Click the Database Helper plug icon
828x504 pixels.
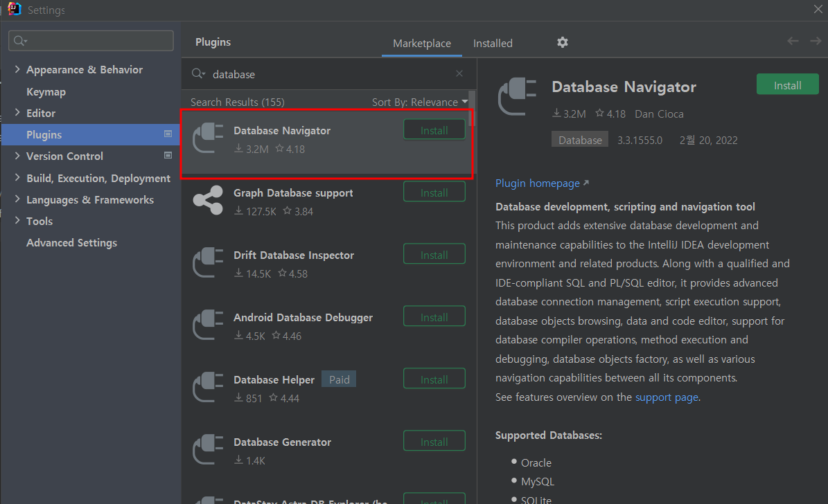point(208,388)
